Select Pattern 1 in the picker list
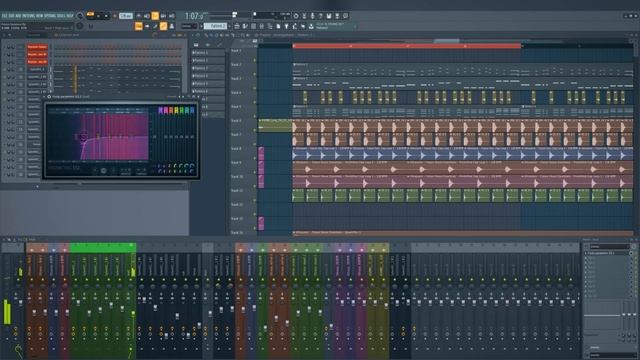 [208, 53]
